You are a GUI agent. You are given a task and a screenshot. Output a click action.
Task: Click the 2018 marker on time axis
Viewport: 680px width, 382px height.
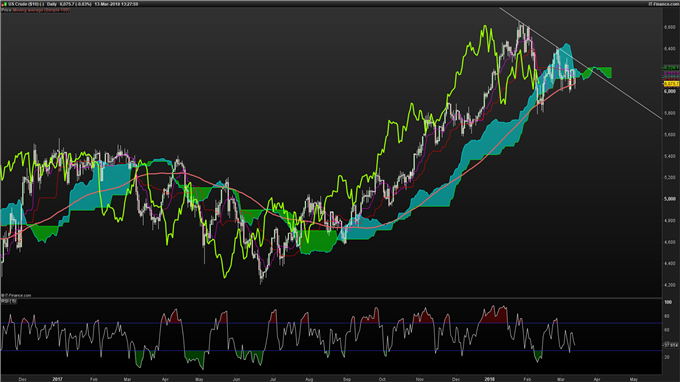(x=489, y=379)
